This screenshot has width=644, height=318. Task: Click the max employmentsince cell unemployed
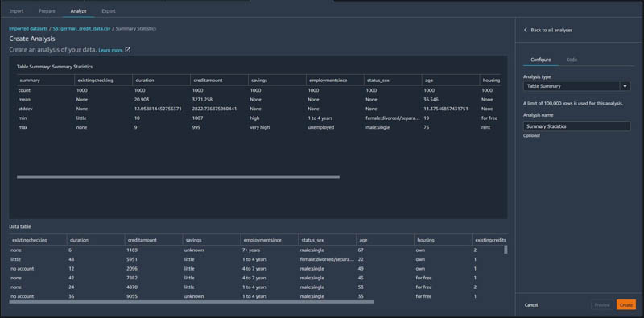pos(321,127)
